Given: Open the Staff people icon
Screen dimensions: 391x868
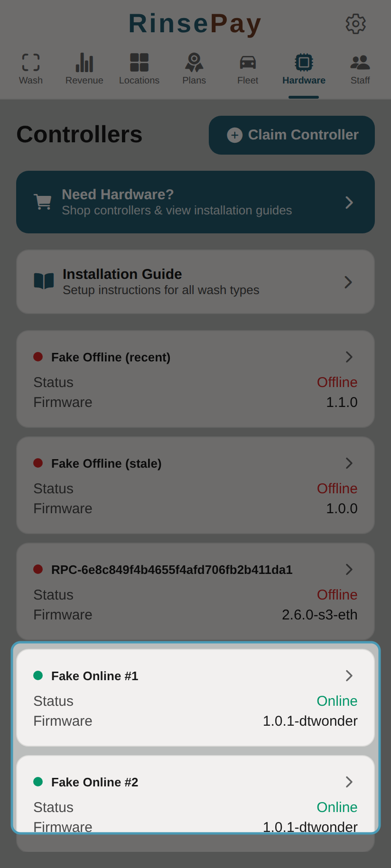Looking at the screenshot, I should 360,62.
